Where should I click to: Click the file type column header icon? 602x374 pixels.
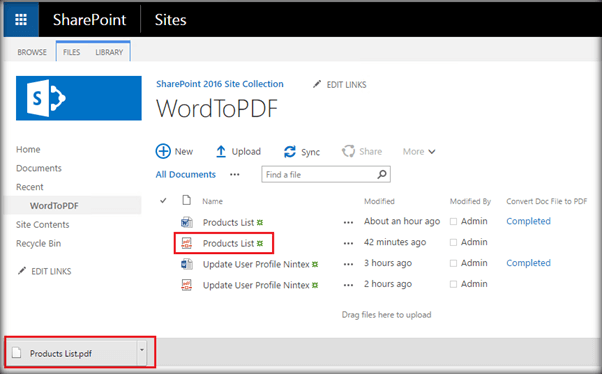pyautogui.click(x=187, y=200)
